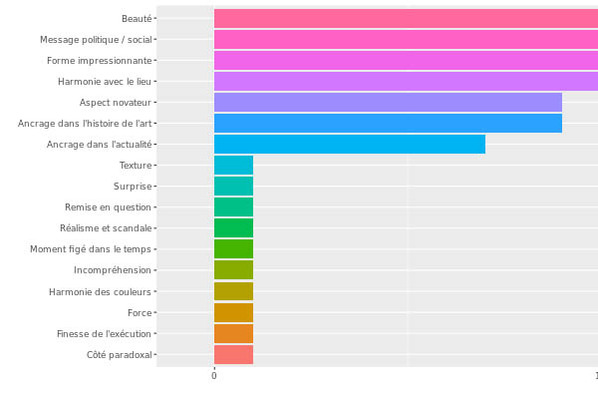The height and width of the screenshot is (399, 598).
Task: Select the Message politique / social bar
Action: (406, 40)
